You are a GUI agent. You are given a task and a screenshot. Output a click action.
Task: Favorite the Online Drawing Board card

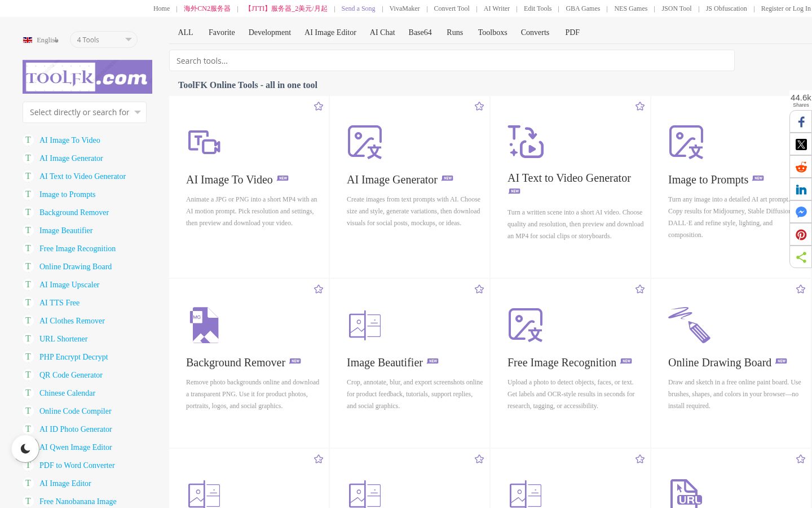click(x=801, y=289)
